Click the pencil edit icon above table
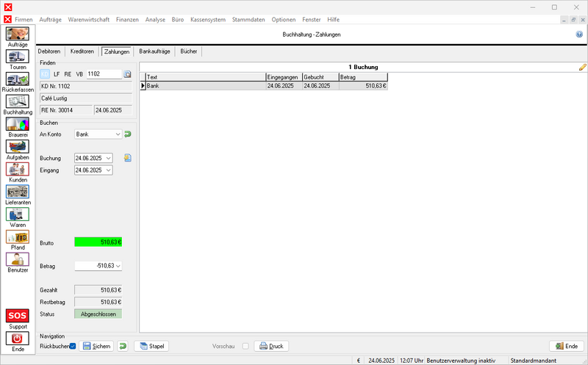 (583, 67)
